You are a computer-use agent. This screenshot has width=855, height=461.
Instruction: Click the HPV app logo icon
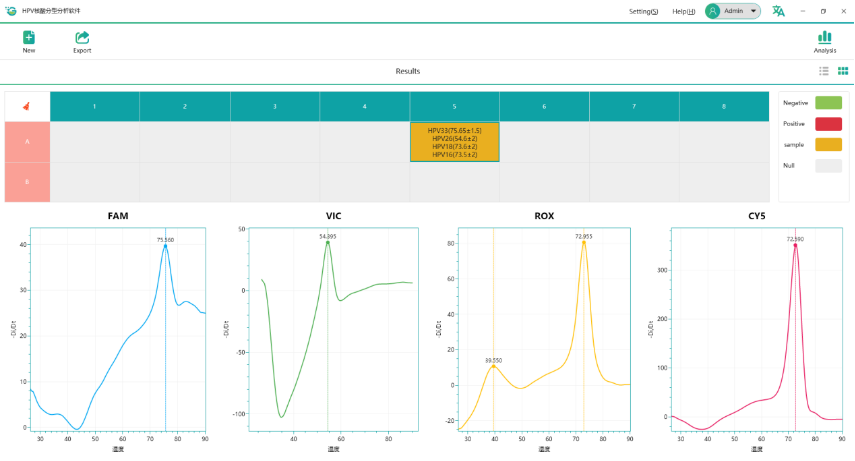point(11,11)
